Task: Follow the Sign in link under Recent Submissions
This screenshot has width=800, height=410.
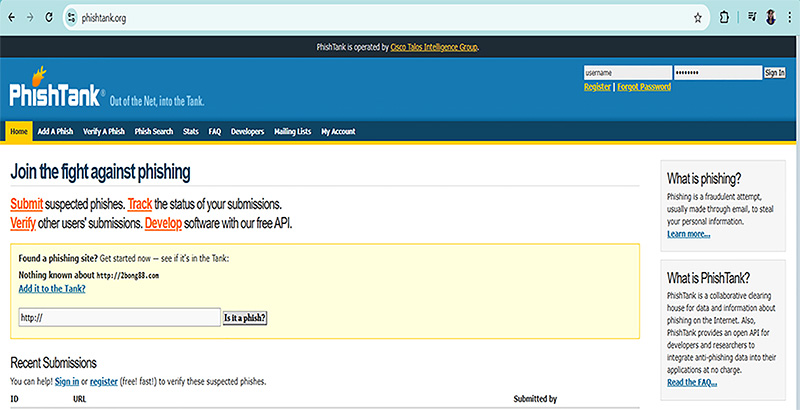Action: pyautogui.click(x=67, y=381)
